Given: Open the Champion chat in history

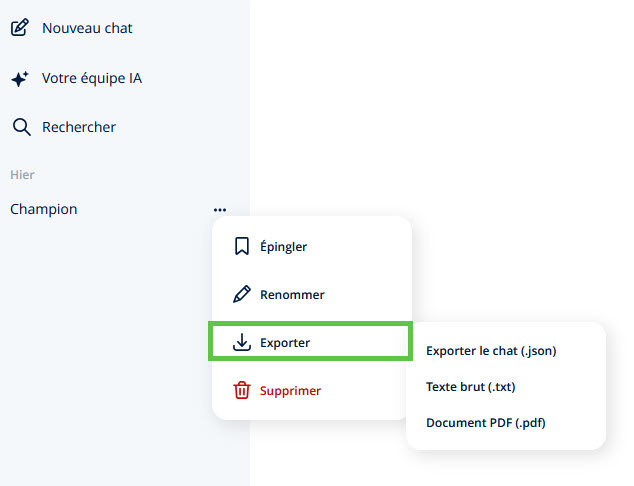Looking at the screenshot, I should pos(44,209).
